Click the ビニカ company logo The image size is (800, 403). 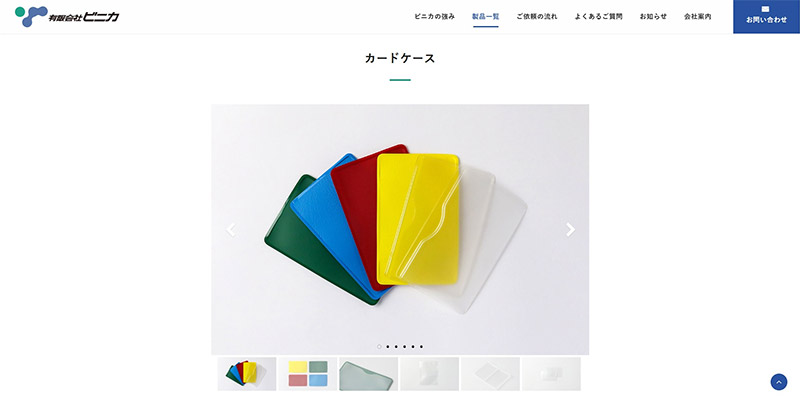point(67,16)
